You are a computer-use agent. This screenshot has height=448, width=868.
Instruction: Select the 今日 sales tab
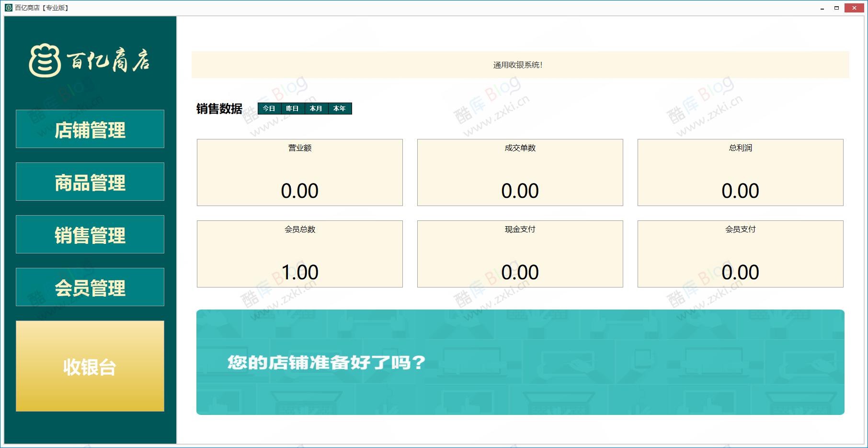coord(269,109)
